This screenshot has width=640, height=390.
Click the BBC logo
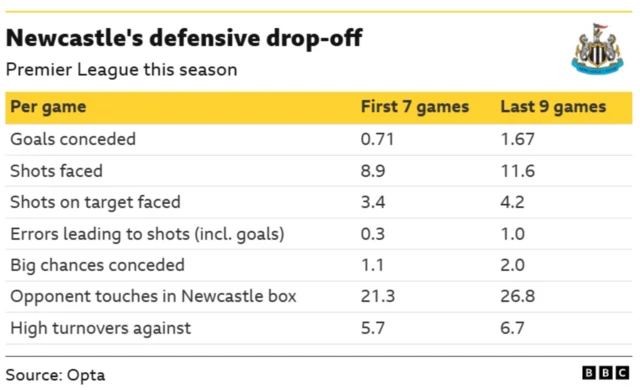click(x=606, y=372)
